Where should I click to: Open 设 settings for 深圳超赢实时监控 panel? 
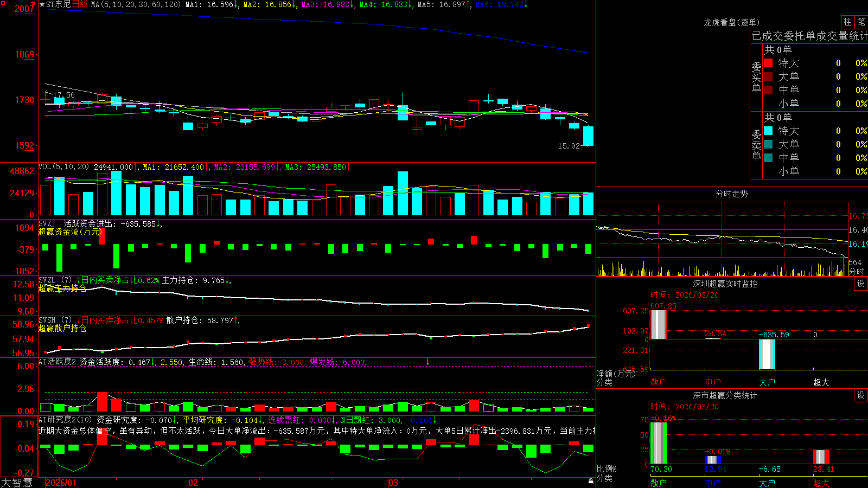pyautogui.click(x=861, y=284)
